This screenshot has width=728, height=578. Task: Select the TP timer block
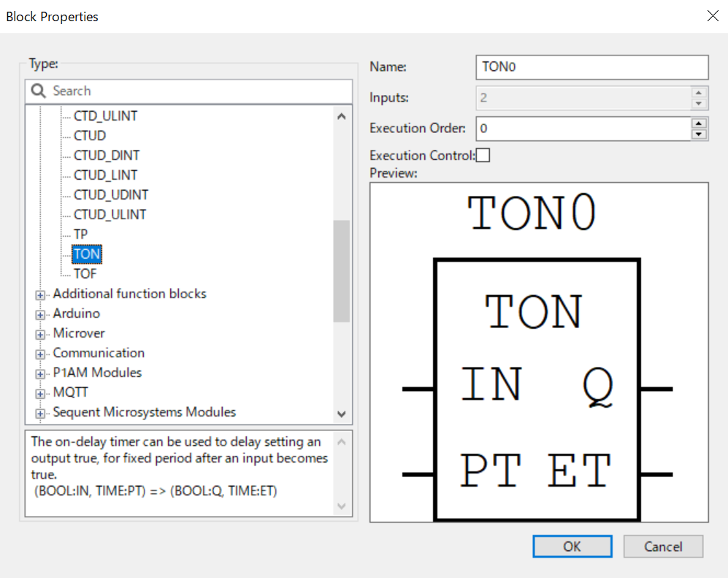tap(80, 235)
